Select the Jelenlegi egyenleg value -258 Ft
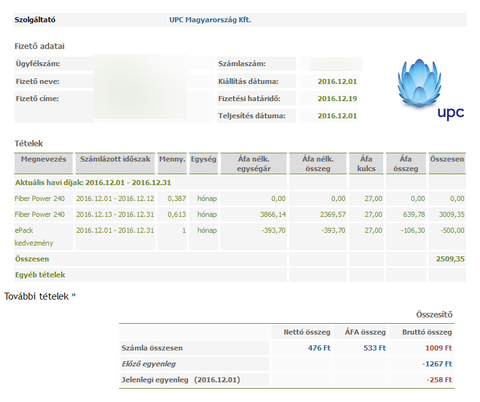This screenshot has height=402, width=480. point(439,380)
